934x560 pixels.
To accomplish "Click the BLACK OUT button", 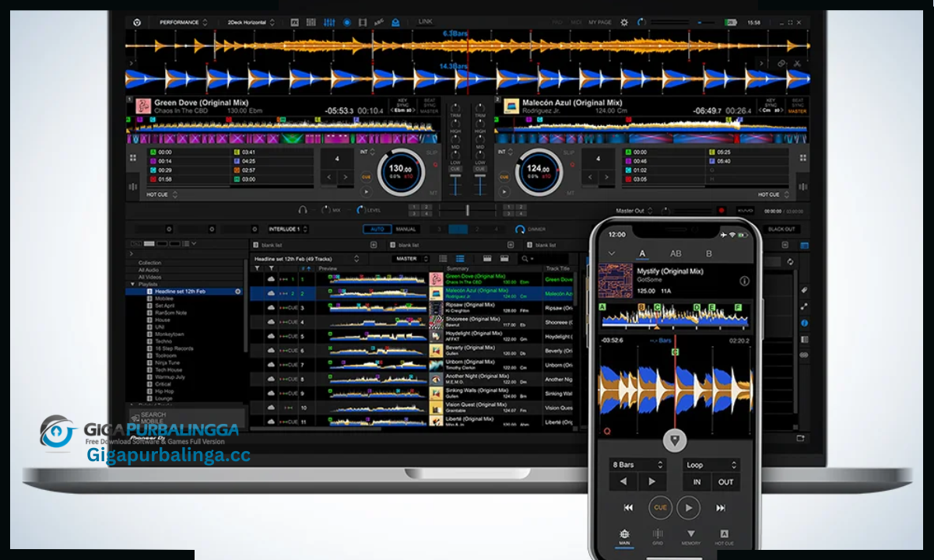I will pyautogui.click(x=781, y=229).
